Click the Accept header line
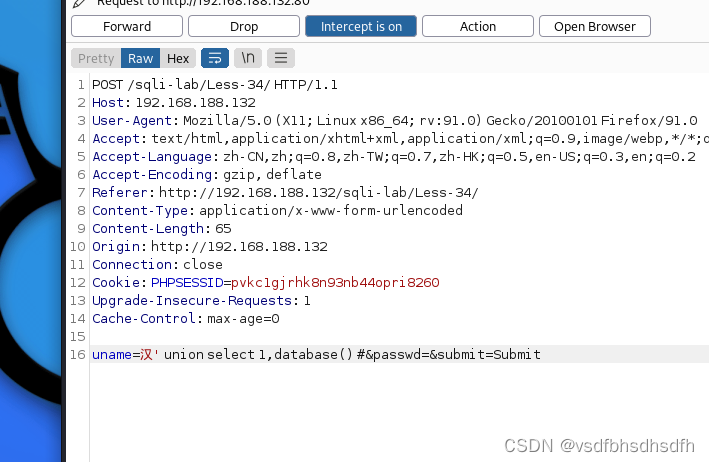The height and width of the screenshot is (462, 709). [400, 139]
